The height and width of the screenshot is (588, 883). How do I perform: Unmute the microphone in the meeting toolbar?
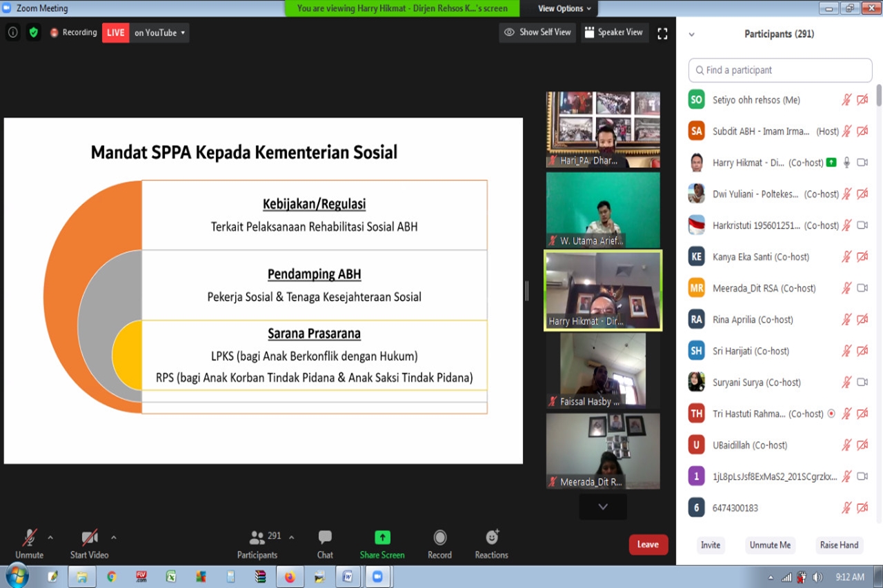pyautogui.click(x=29, y=544)
